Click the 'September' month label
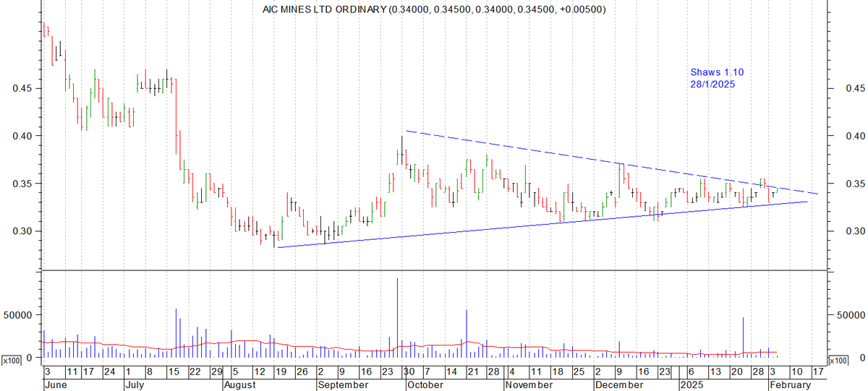The image size is (868, 391). coord(344,385)
